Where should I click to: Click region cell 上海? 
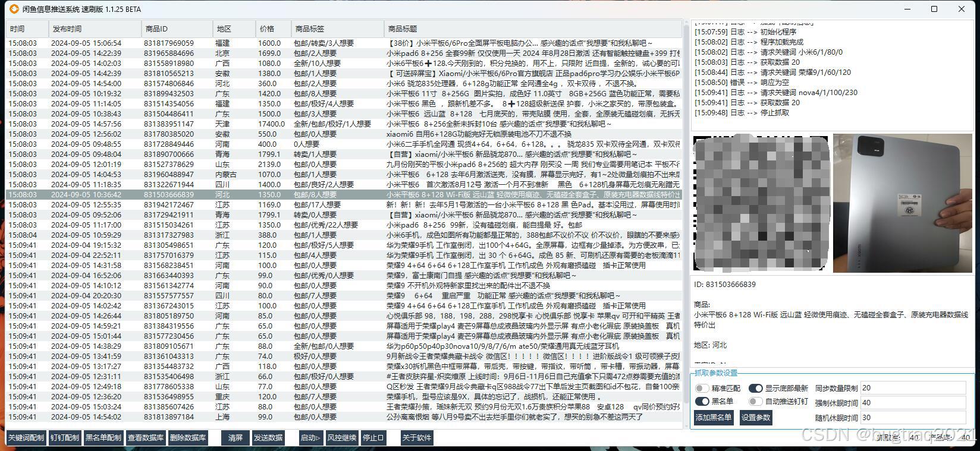pos(222,417)
